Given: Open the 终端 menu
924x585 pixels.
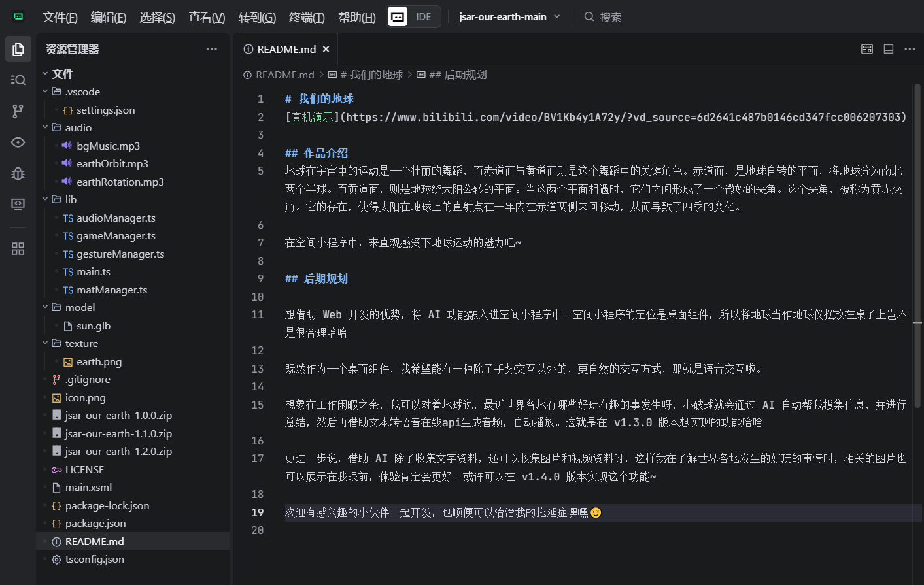Looking at the screenshot, I should (307, 18).
